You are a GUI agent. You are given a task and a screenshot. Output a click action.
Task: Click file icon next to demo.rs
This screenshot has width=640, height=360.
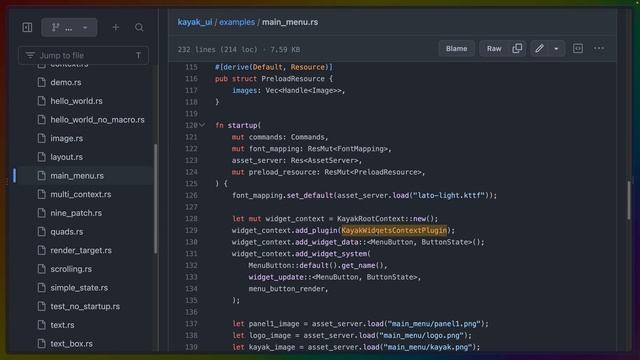(x=41, y=82)
